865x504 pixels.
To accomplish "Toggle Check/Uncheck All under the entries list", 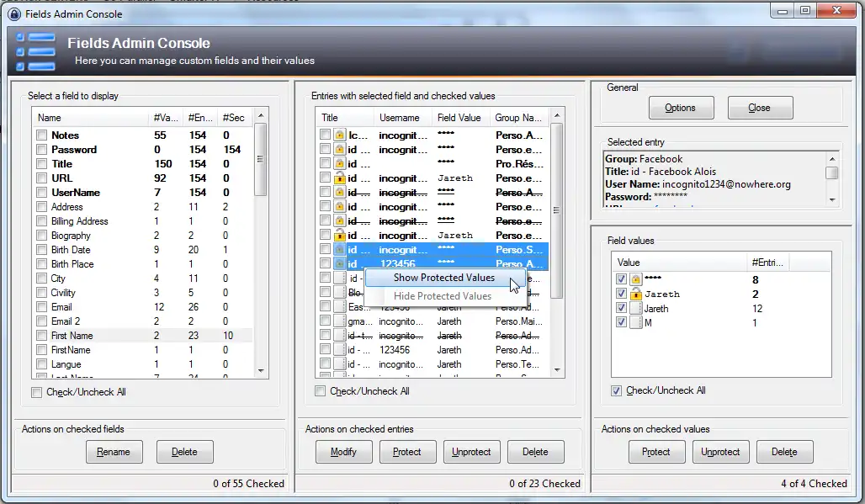I will pyautogui.click(x=320, y=391).
